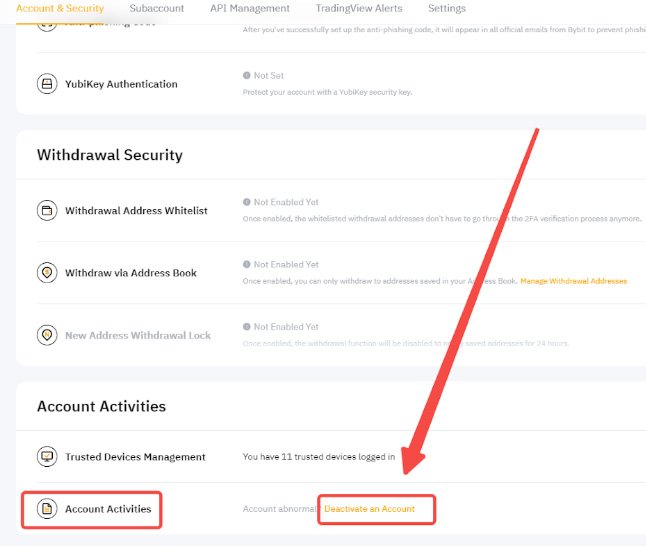Go to the API Management tab
The height and width of the screenshot is (547, 646).
pyautogui.click(x=250, y=8)
